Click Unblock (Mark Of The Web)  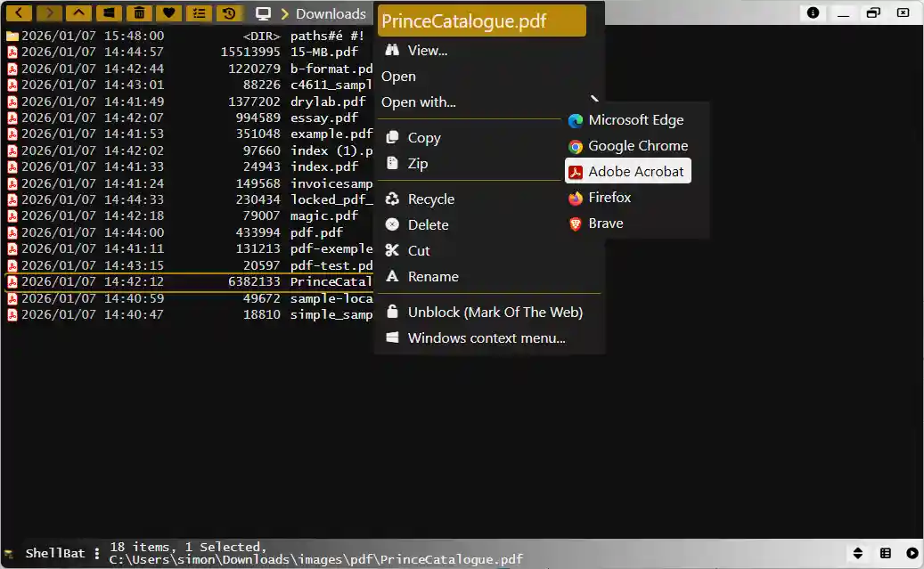click(495, 312)
